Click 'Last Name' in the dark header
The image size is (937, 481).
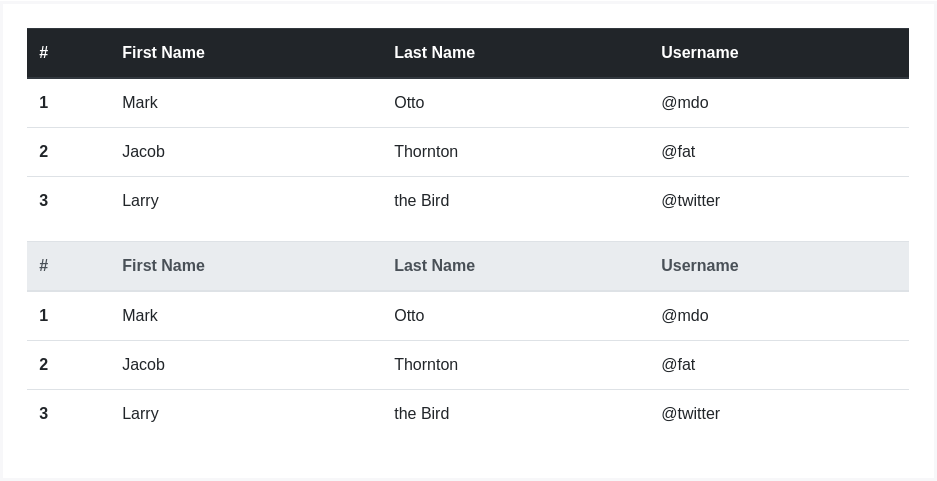(x=434, y=53)
